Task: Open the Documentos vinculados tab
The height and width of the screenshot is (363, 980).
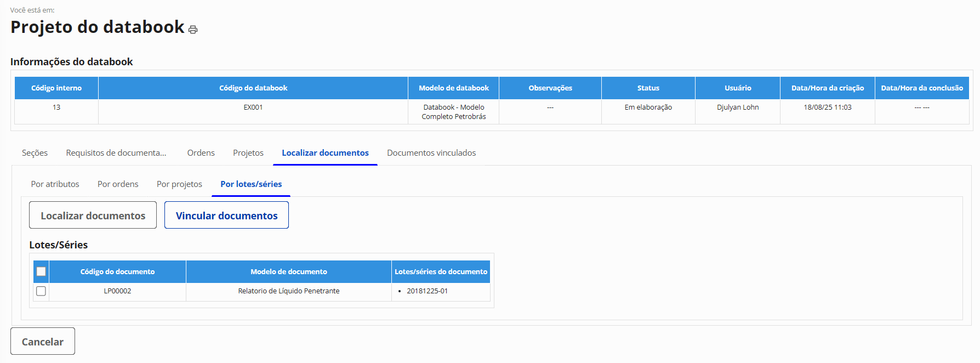Action: [431, 153]
